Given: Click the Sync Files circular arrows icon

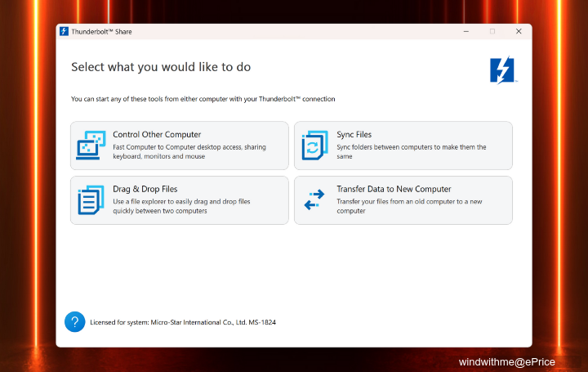Looking at the screenshot, I should coord(314,146).
